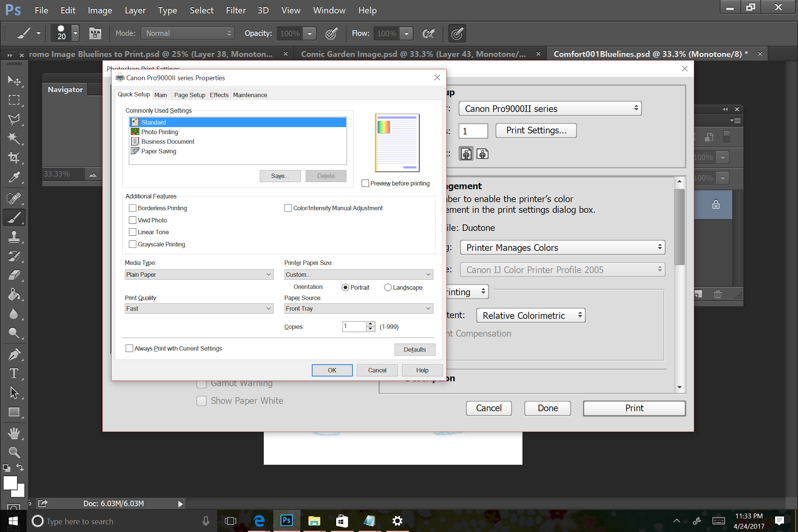Select the Horizontal Type tool
The image size is (798, 532).
pos(14,373)
